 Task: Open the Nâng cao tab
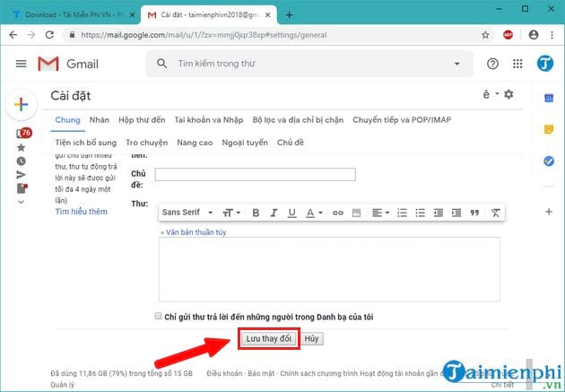click(195, 143)
